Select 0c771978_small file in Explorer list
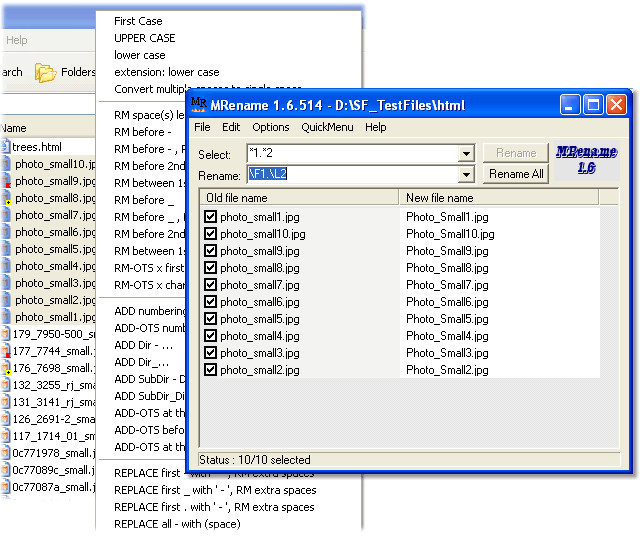The width and height of the screenshot is (640, 552). click(x=54, y=453)
